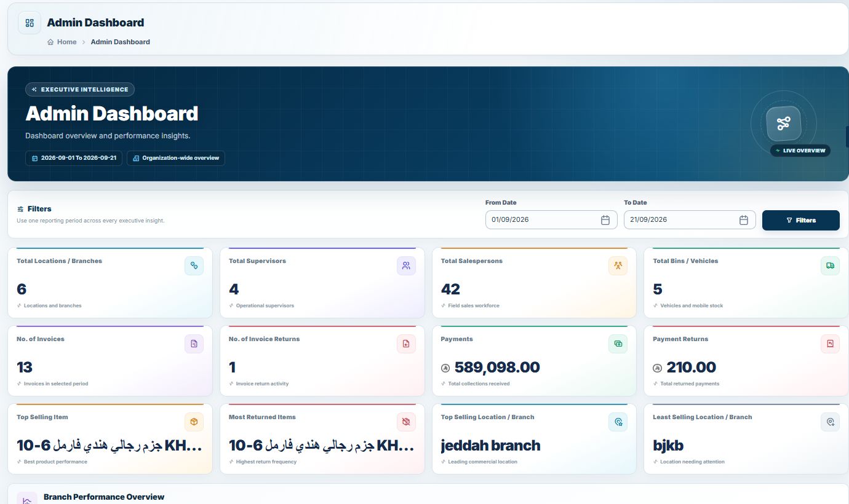Image resolution: width=849 pixels, height=504 pixels.
Task: Click the 589,098.00 payments value
Action: tap(497, 368)
